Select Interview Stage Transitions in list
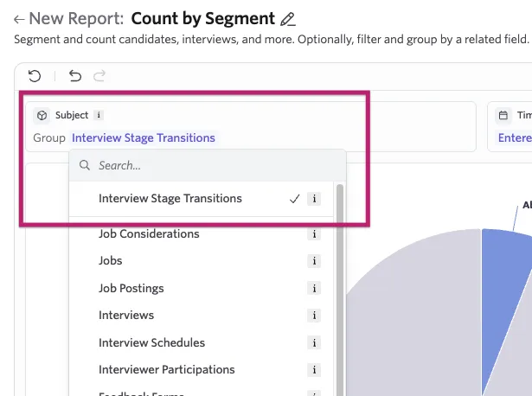The image size is (532, 396). (x=202, y=199)
